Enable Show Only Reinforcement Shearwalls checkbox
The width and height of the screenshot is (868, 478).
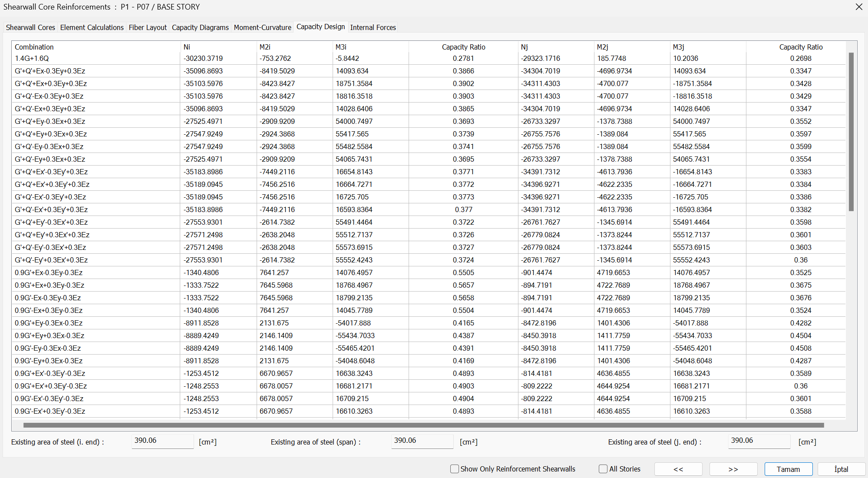point(455,469)
